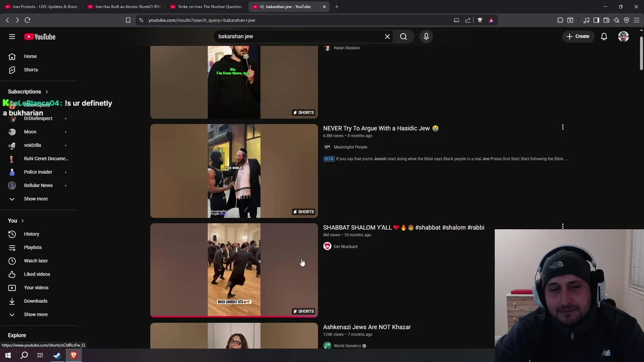Open the Shabbat Shalom short thumbnail
This screenshot has width=644, height=362.
234,270
